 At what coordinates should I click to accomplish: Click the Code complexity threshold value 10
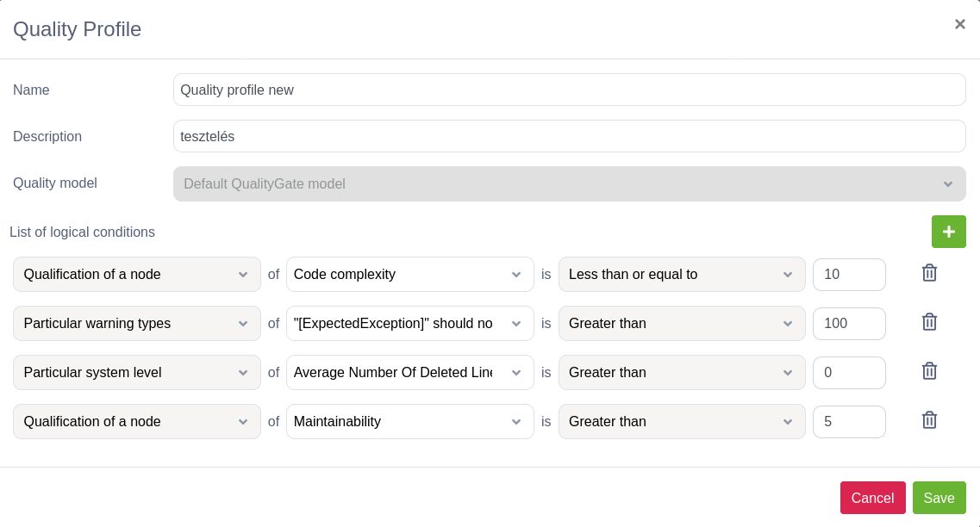click(848, 275)
